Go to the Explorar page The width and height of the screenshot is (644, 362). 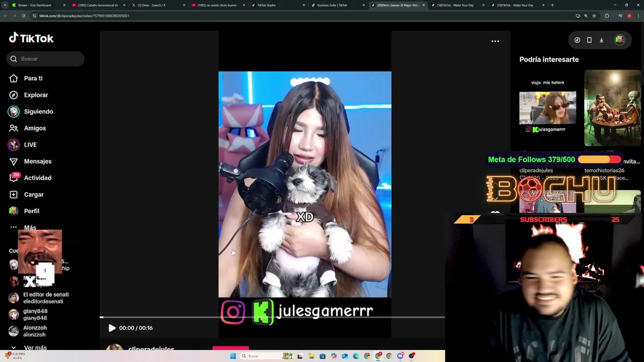click(x=36, y=95)
